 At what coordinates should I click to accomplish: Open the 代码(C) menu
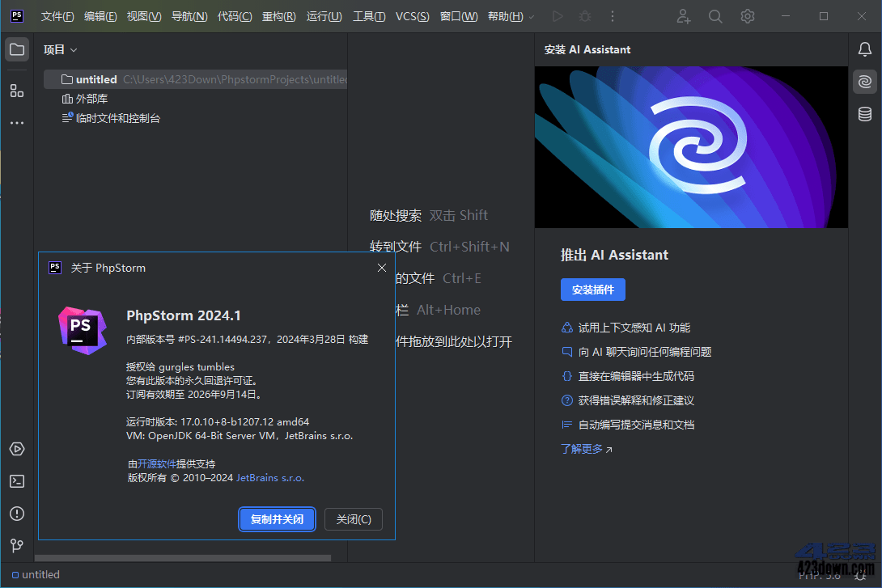(x=235, y=16)
